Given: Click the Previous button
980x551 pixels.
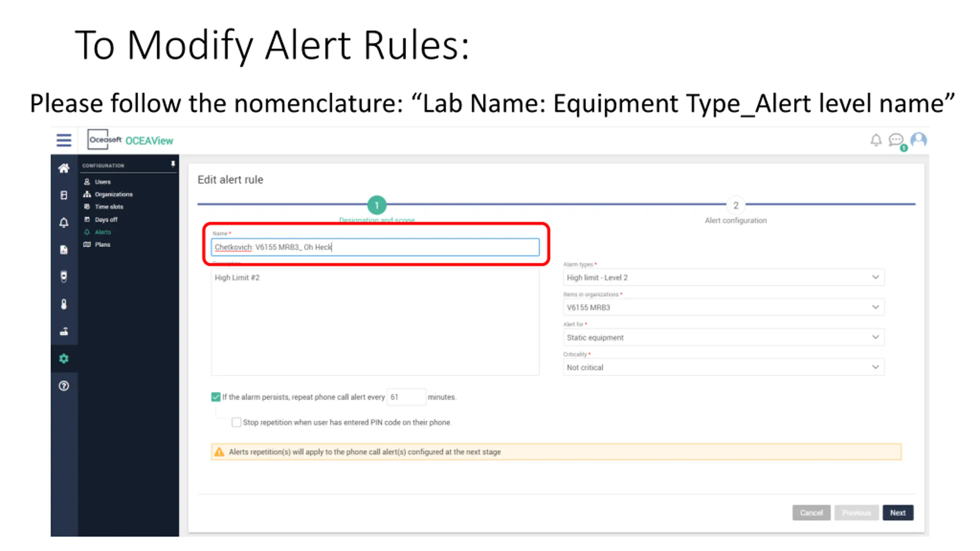Looking at the screenshot, I should pyautogui.click(x=856, y=513).
